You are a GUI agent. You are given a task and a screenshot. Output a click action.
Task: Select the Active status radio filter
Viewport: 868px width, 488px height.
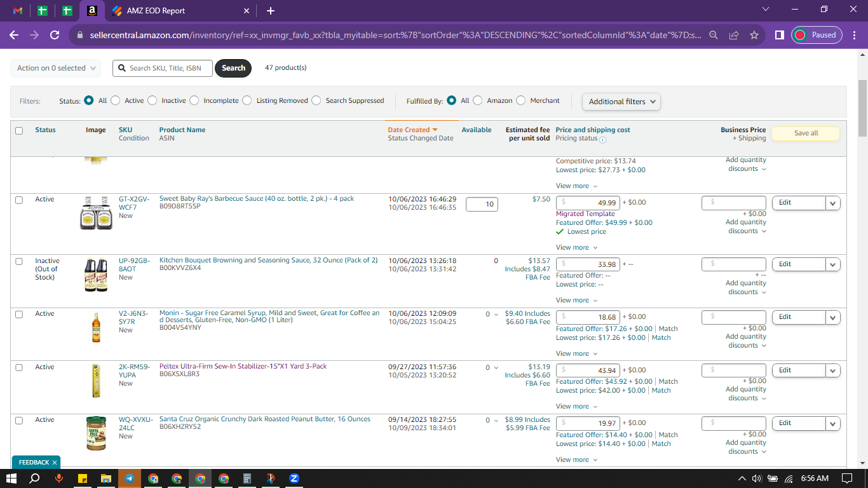point(116,100)
